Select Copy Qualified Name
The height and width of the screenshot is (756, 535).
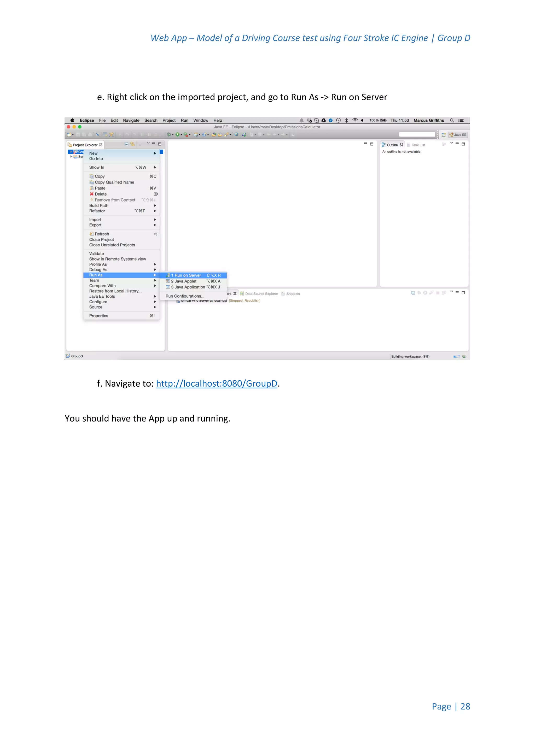121,182
